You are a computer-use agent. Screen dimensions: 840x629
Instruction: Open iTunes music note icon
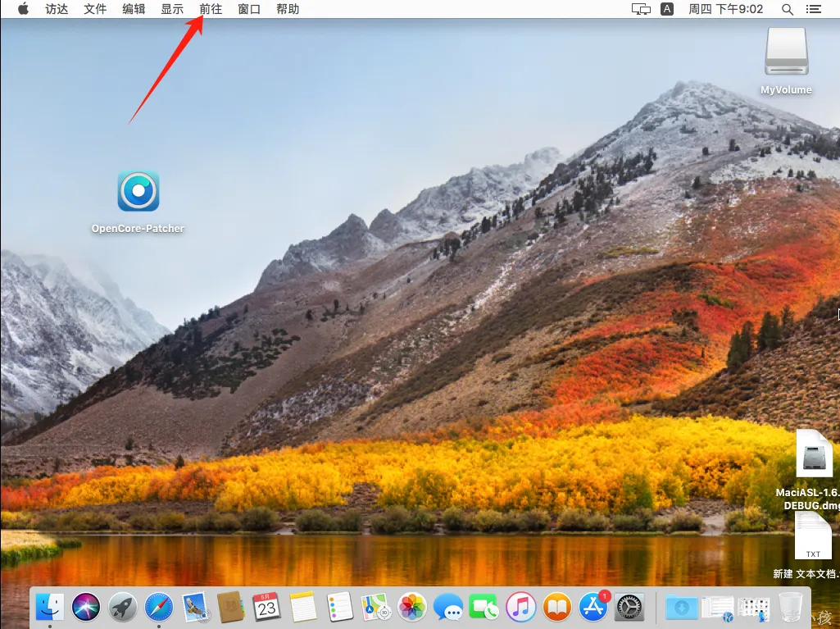(520, 607)
